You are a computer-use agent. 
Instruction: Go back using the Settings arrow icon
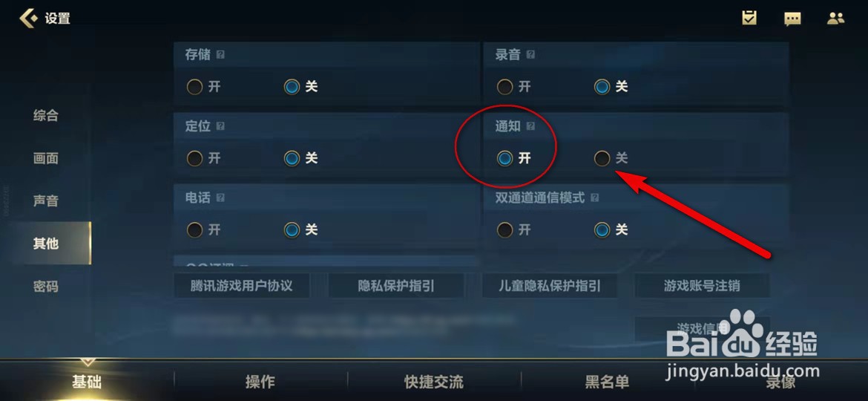(x=28, y=18)
